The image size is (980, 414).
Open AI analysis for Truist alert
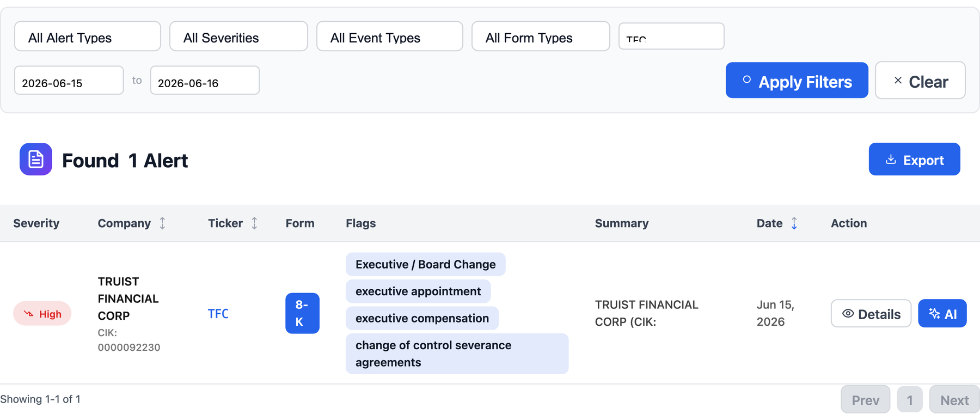click(x=942, y=314)
